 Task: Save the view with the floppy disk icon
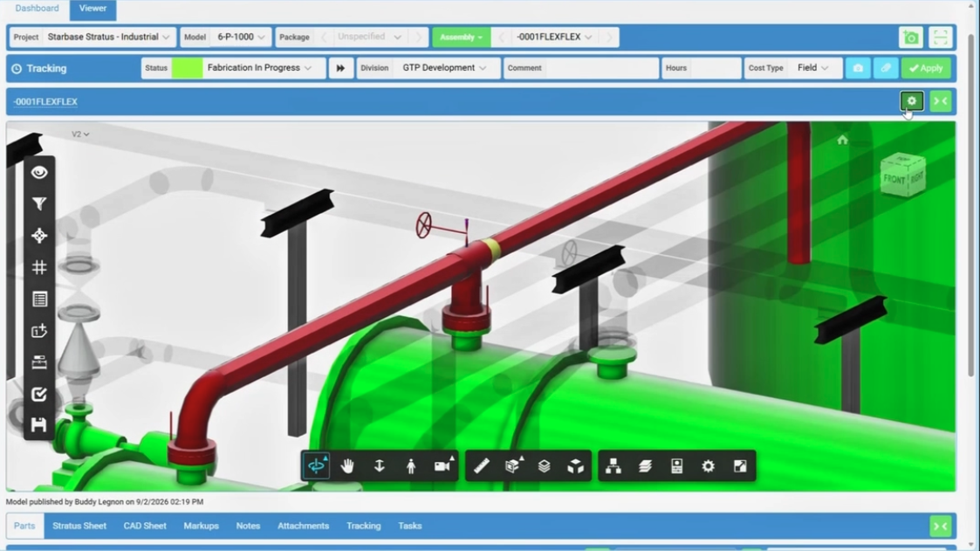39,425
